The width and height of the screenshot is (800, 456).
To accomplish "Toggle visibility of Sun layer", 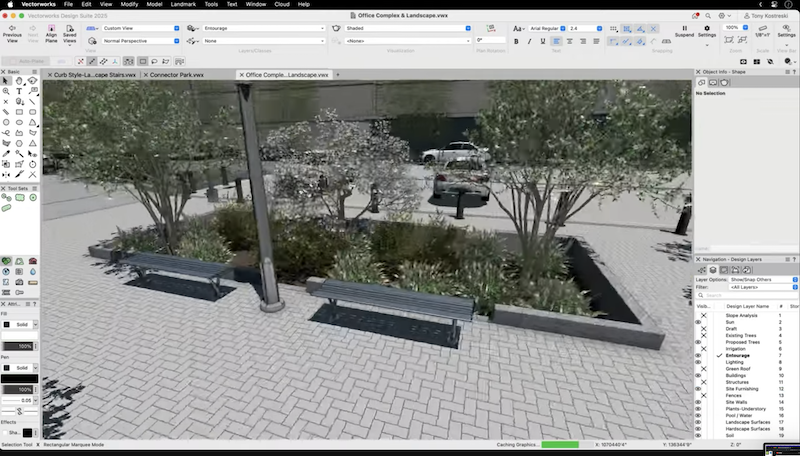I will [x=698, y=322].
